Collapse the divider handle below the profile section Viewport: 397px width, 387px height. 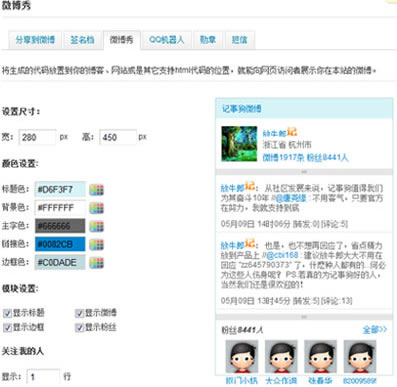(x=304, y=172)
